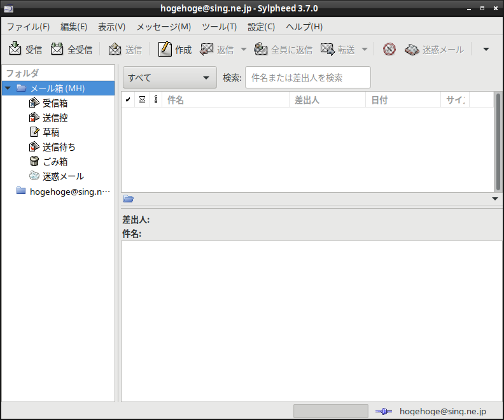
Task: Click the attachment clip column header
Action: coord(156,100)
